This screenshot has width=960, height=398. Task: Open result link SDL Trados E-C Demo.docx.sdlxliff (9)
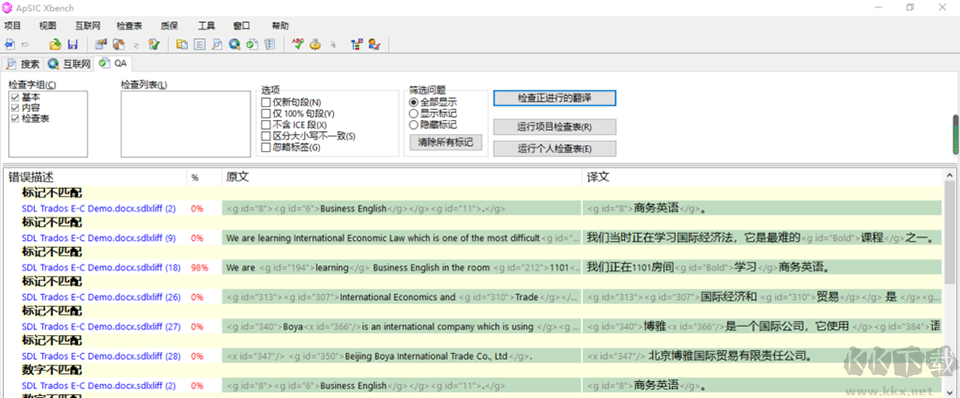99,238
